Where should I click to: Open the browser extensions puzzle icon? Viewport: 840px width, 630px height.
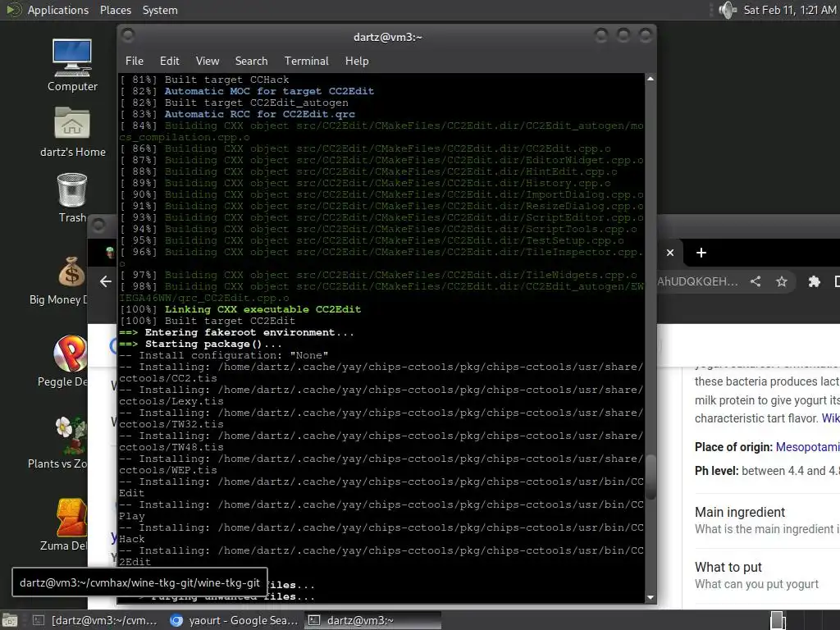click(x=815, y=281)
